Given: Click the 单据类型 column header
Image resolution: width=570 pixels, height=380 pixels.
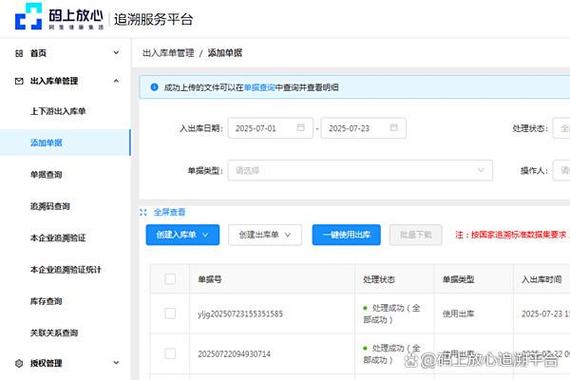Looking at the screenshot, I should click(458, 279).
